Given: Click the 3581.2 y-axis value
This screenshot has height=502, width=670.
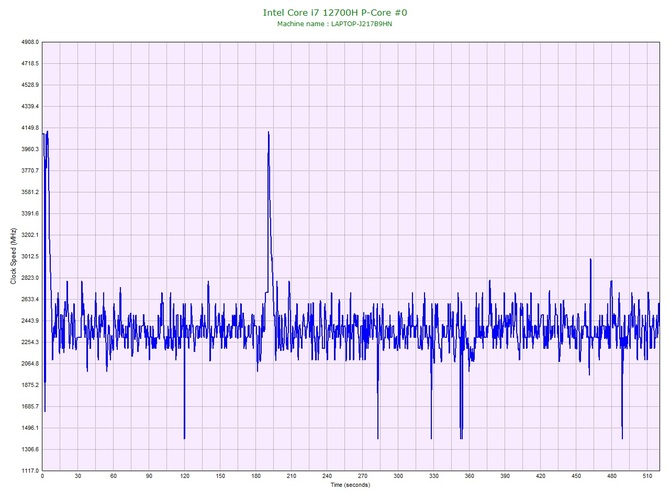Looking at the screenshot, I should click(x=30, y=192).
